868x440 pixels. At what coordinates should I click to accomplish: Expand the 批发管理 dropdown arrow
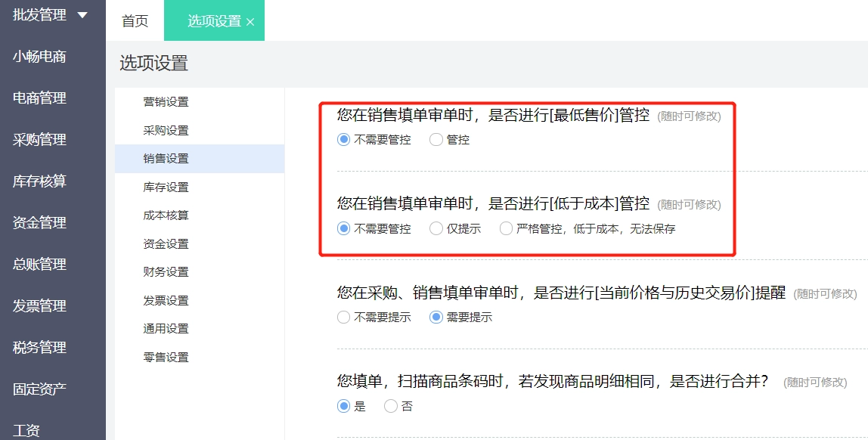tap(82, 15)
